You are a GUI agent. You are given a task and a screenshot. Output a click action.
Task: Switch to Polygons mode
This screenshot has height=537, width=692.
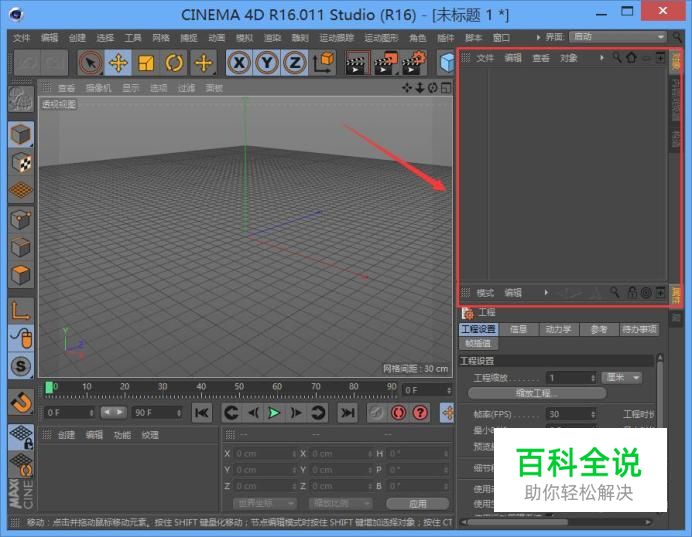coord(20,275)
